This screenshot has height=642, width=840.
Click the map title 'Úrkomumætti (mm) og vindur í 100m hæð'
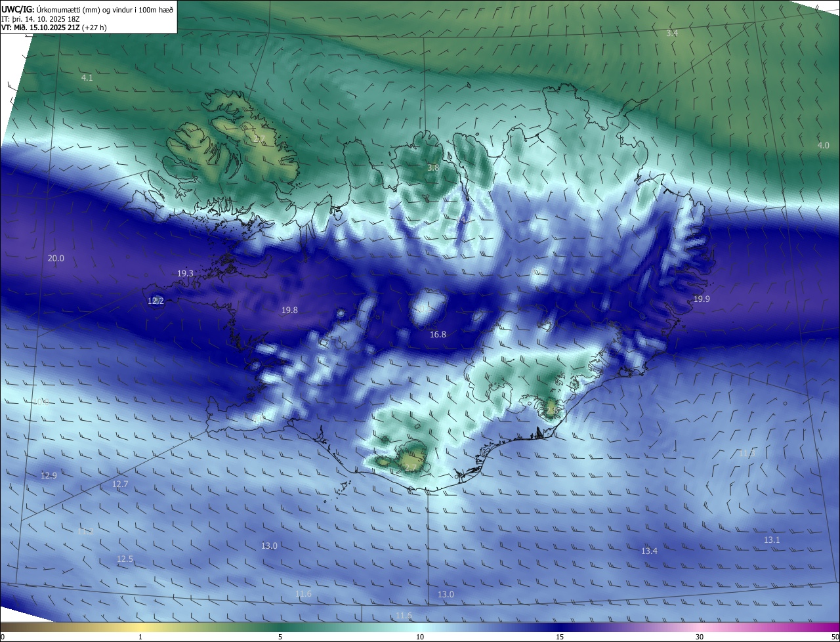[x=104, y=9]
